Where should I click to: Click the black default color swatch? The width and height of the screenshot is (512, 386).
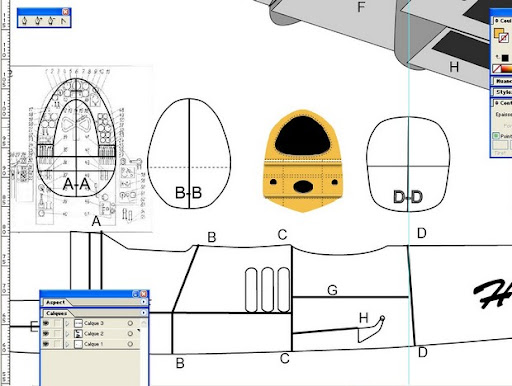click(505, 58)
